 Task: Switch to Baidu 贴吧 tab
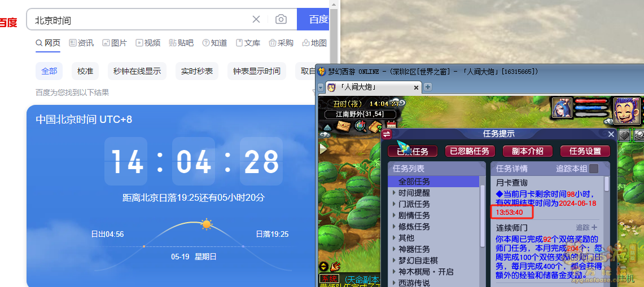coord(181,43)
